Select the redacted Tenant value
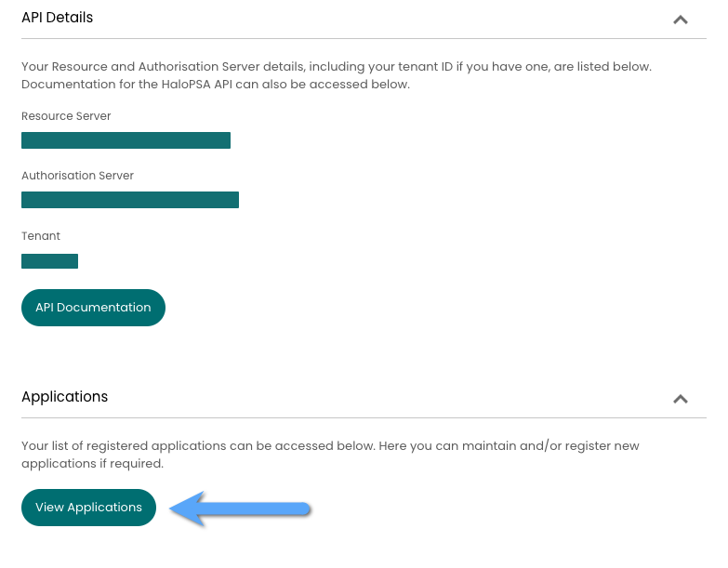Image resolution: width=728 pixels, height=568 pixels. tap(49, 261)
